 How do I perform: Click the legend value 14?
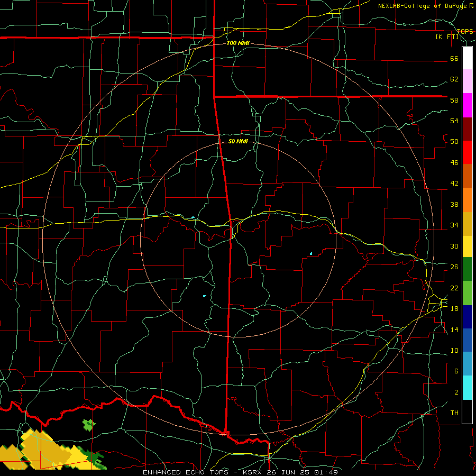[454, 329]
